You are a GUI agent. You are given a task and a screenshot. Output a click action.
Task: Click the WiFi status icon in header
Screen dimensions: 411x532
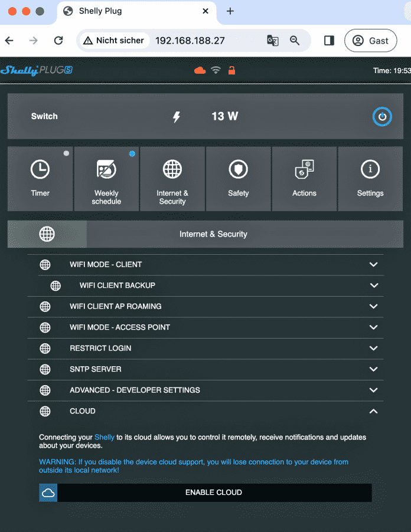(x=216, y=70)
